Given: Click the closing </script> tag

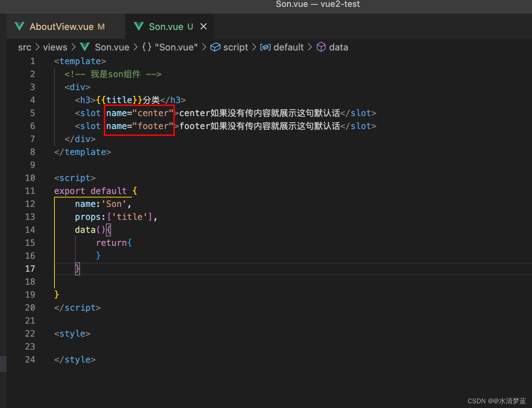Looking at the screenshot, I should point(77,308).
